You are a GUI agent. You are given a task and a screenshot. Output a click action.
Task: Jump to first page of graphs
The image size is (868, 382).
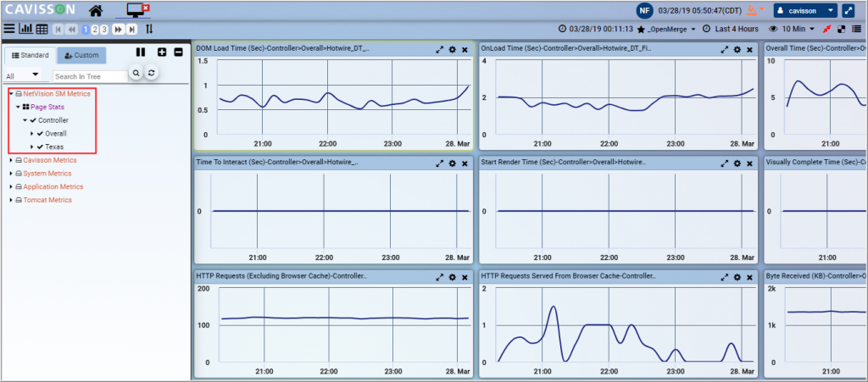click(x=58, y=30)
